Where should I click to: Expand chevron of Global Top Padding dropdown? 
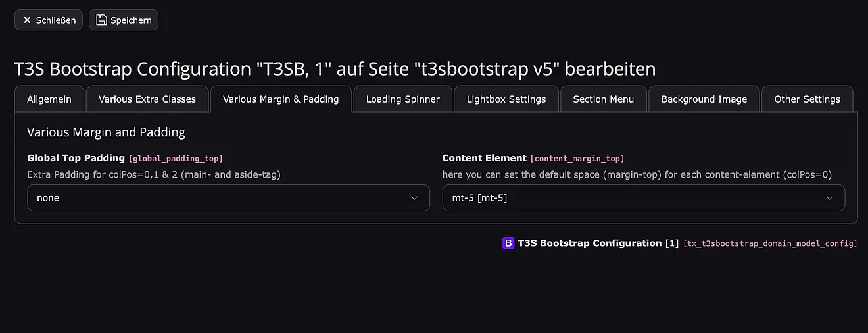pos(414,198)
